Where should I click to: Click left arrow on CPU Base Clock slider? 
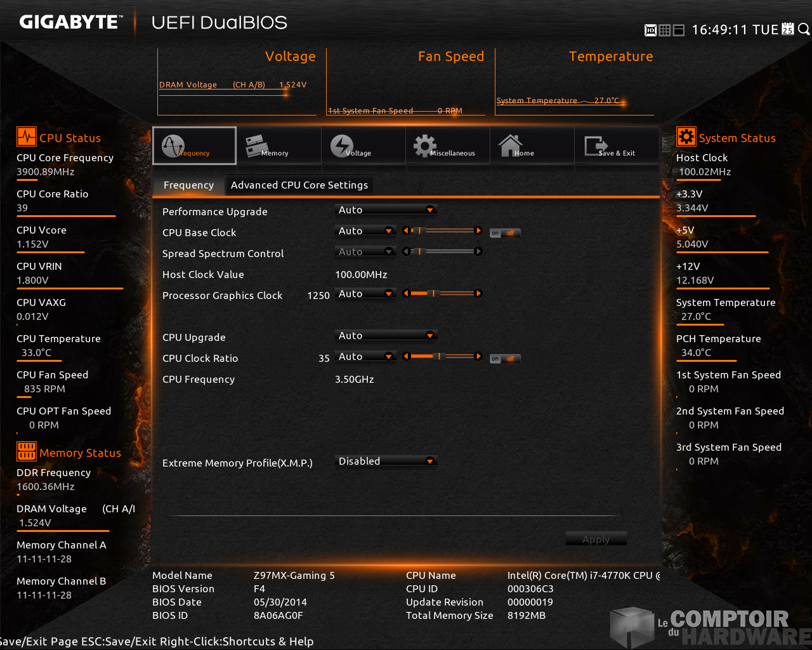[406, 231]
